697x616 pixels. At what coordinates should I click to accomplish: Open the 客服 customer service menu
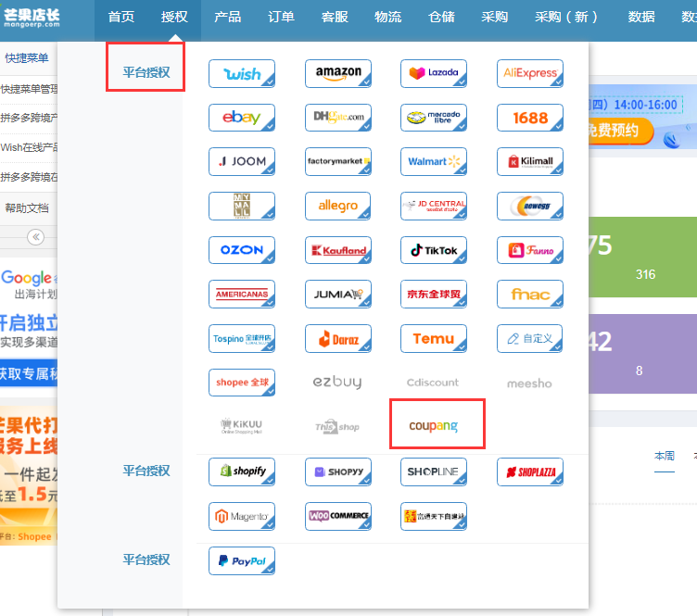pos(335,17)
